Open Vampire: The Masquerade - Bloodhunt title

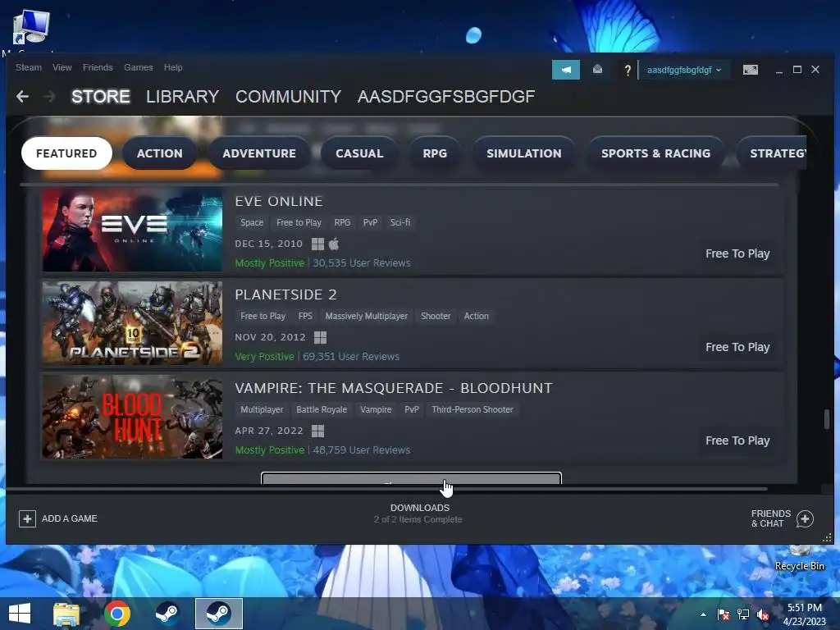393,388
